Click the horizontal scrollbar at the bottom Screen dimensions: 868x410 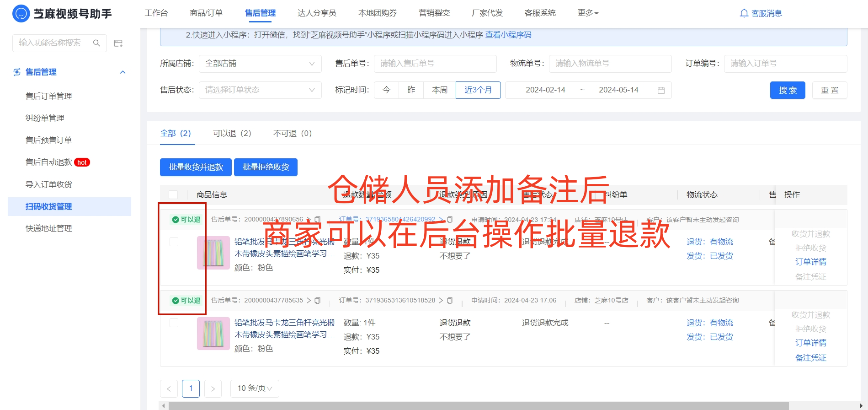click(479, 406)
